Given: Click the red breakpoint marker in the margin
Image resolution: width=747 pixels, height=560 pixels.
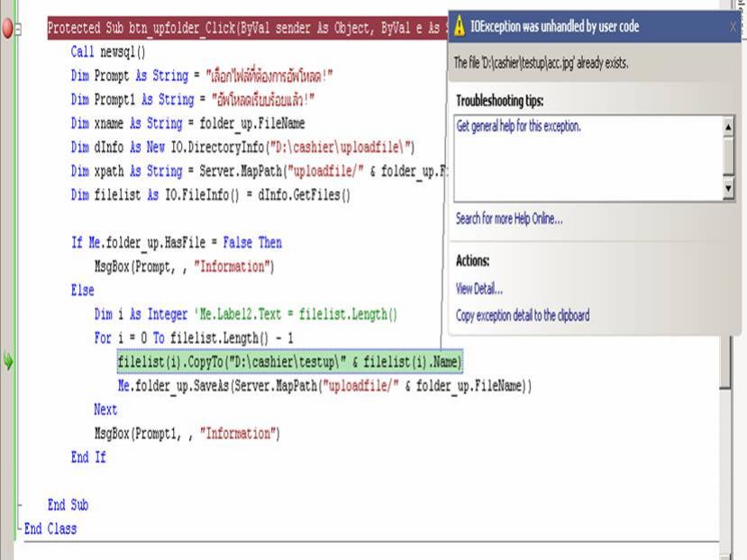Looking at the screenshot, I should click(x=9, y=29).
